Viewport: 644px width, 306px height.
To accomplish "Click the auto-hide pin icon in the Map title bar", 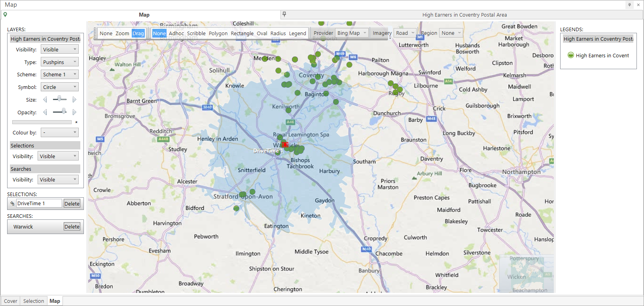I will click(629, 5).
